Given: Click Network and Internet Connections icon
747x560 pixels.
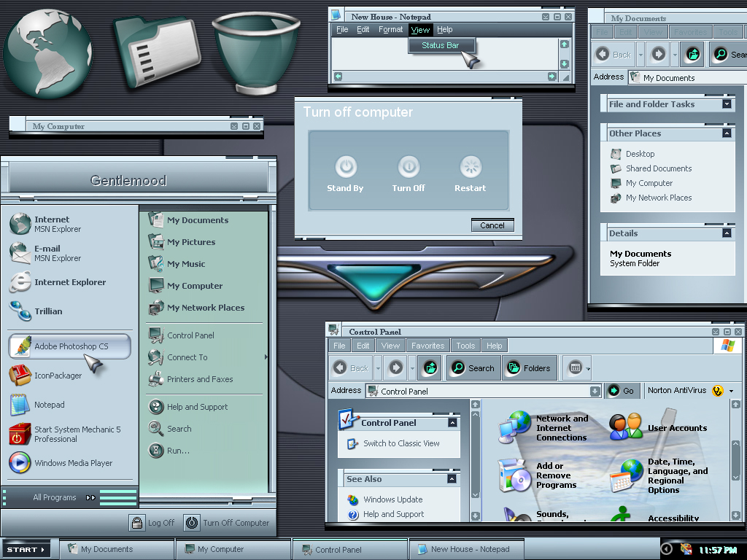Looking at the screenshot, I should [x=514, y=427].
